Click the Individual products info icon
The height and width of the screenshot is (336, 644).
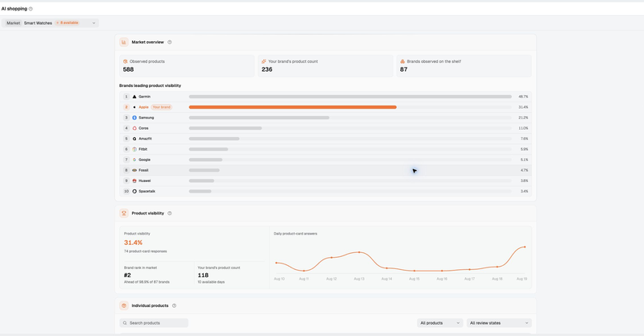[174, 305]
